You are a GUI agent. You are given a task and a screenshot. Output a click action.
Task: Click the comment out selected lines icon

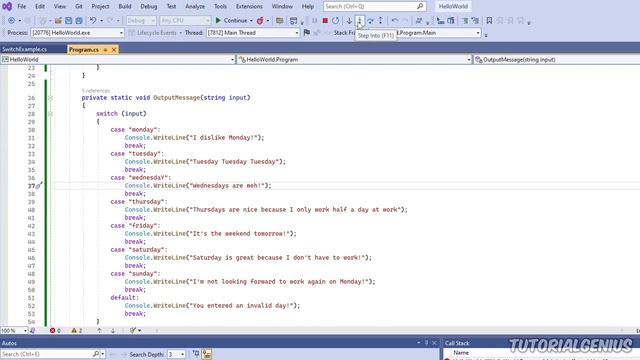(x=465, y=20)
